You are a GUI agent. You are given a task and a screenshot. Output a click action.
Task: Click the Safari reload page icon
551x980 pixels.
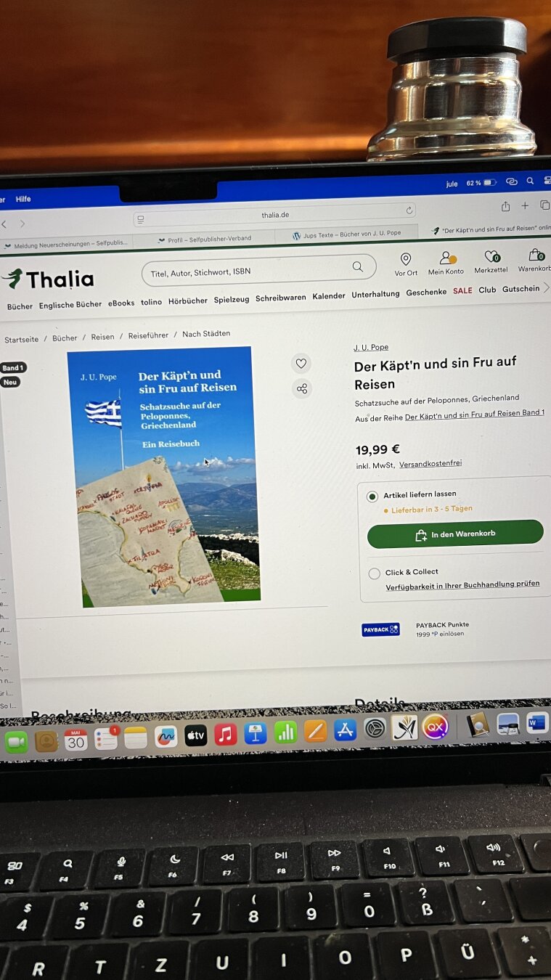(x=409, y=211)
